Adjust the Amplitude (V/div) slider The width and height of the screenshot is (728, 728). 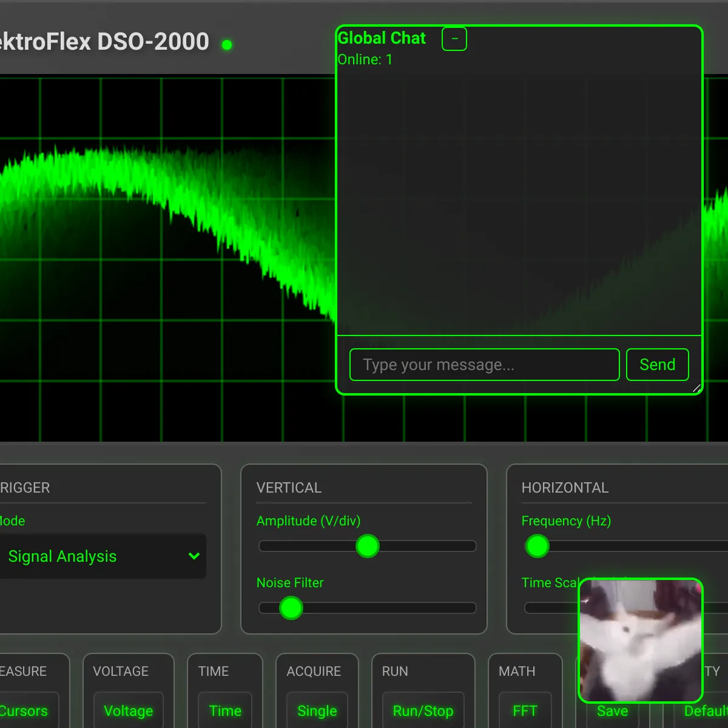tap(367, 546)
